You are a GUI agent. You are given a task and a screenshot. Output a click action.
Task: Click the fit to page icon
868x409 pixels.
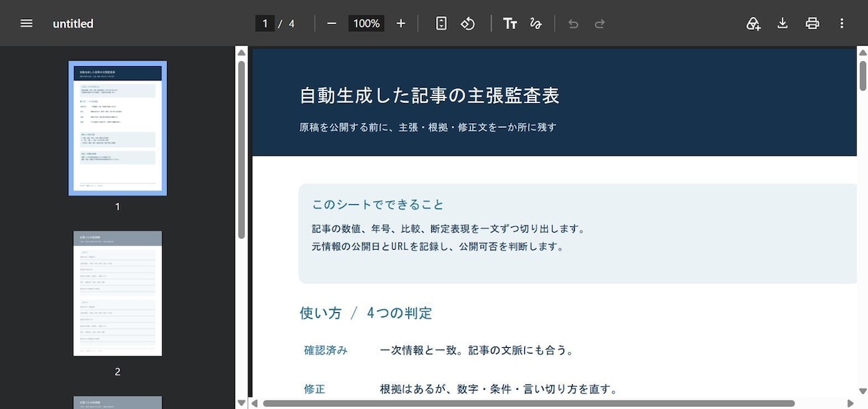tap(441, 23)
